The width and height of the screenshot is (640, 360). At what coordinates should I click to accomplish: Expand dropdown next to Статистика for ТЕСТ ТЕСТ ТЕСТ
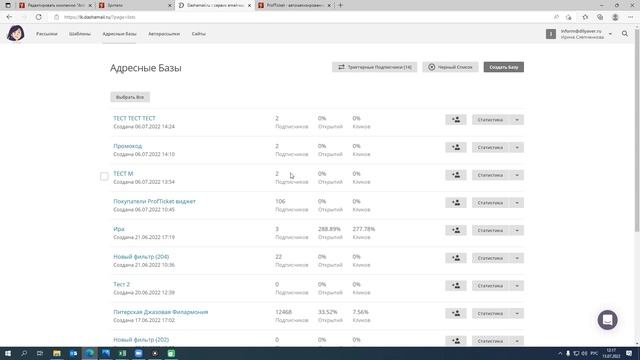pos(517,120)
